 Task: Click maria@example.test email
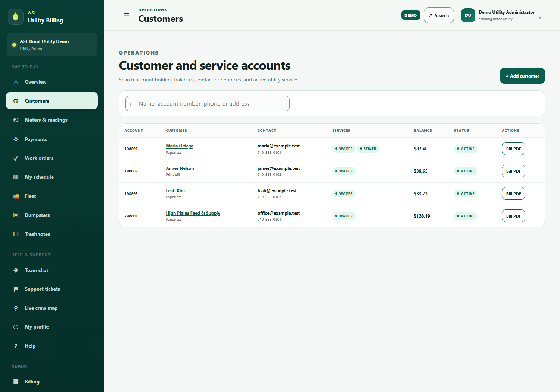click(x=279, y=146)
